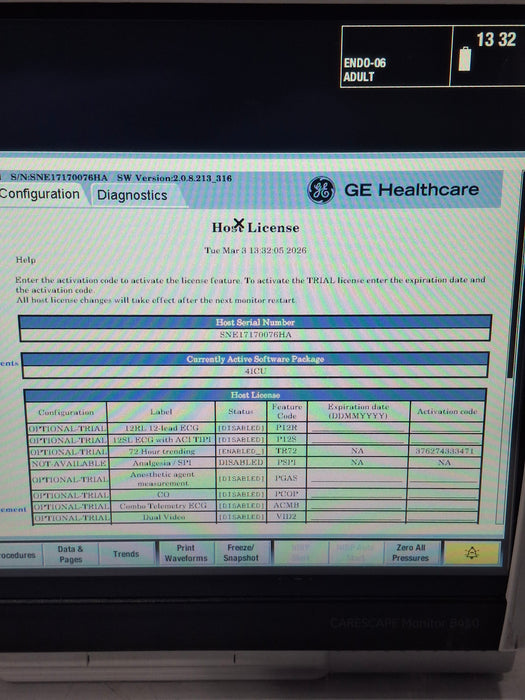Image resolution: width=525 pixels, height=700 pixels.
Task: Tap the 13 32 clock display
Action: point(496,40)
